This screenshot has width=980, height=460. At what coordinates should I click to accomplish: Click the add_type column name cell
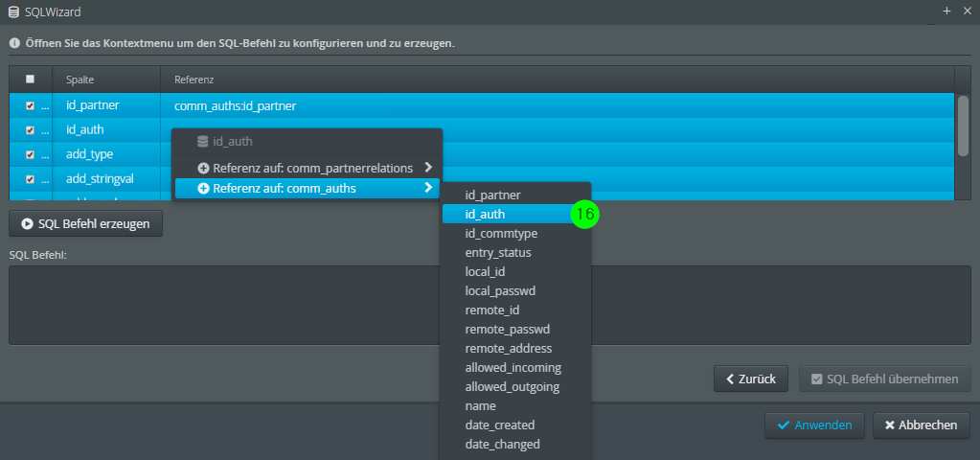tap(106, 155)
